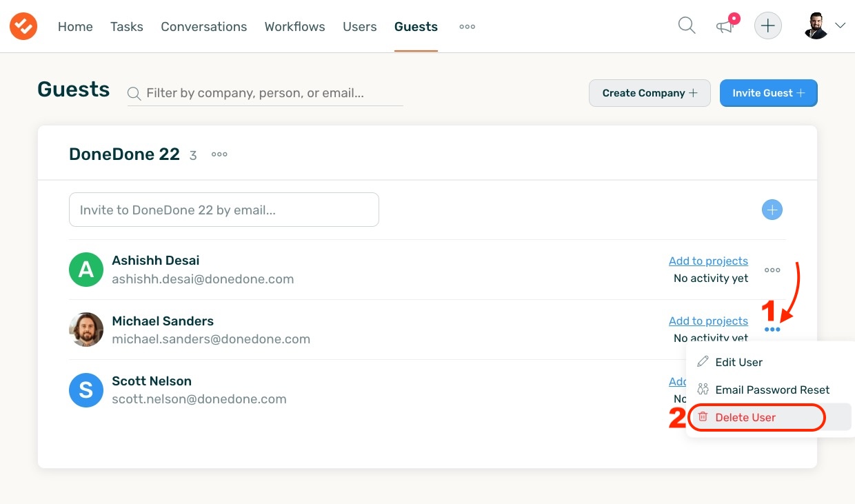Image resolution: width=855 pixels, height=504 pixels.
Task: Click Invite Guest button
Action: pyautogui.click(x=769, y=93)
